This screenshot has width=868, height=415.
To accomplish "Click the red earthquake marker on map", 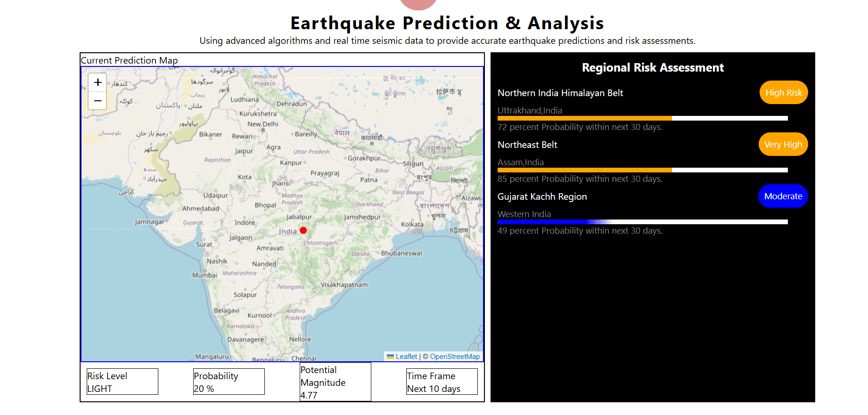I will click(x=303, y=230).
